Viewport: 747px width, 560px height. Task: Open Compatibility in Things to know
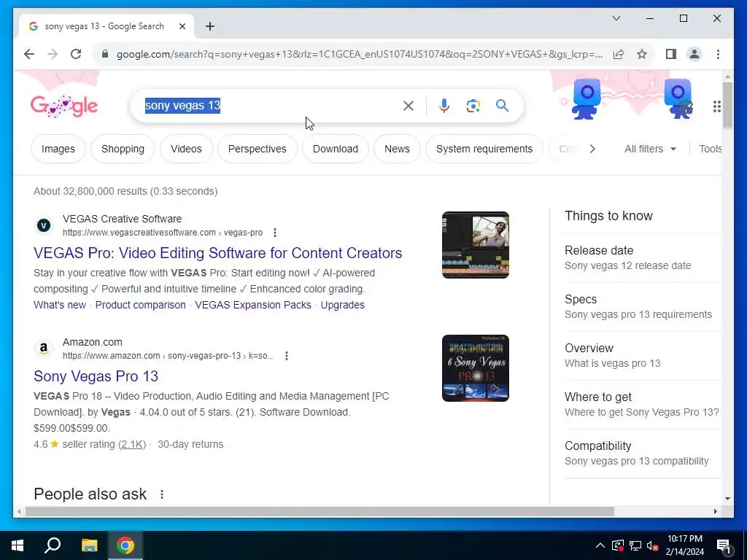click(642, 454)
